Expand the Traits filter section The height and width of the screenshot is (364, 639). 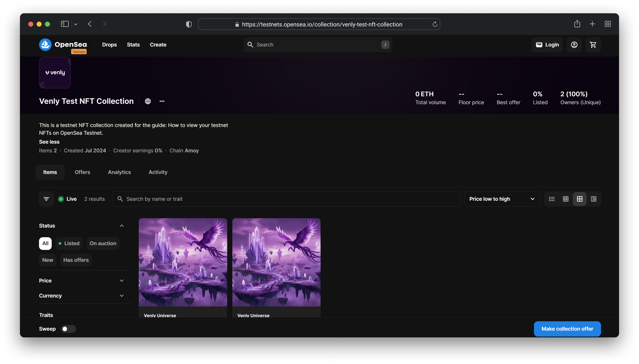point(81,315)
